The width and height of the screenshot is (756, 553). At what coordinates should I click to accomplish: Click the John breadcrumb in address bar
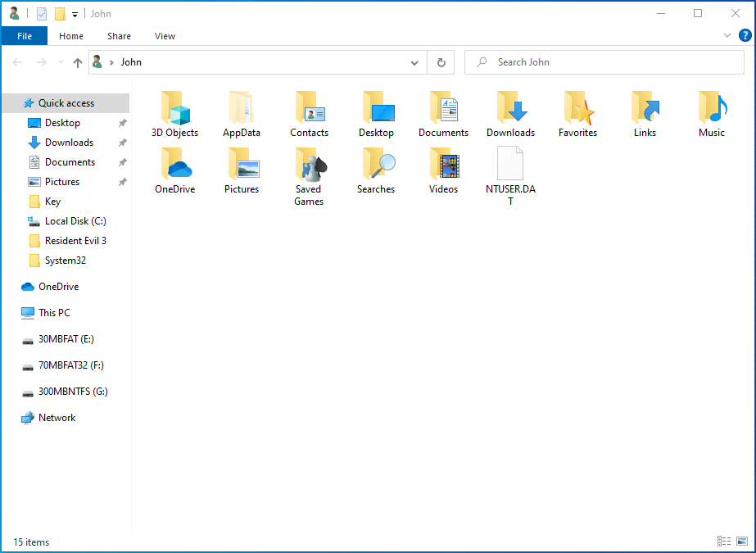tap(131, 62)
